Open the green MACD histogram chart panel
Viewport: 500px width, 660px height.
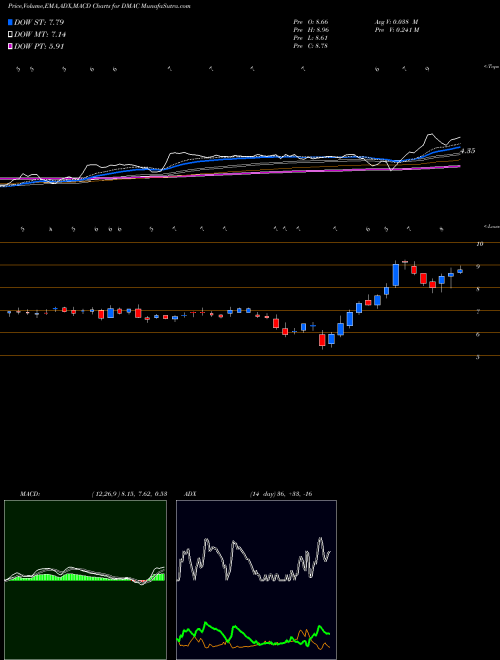click(85, 580)
